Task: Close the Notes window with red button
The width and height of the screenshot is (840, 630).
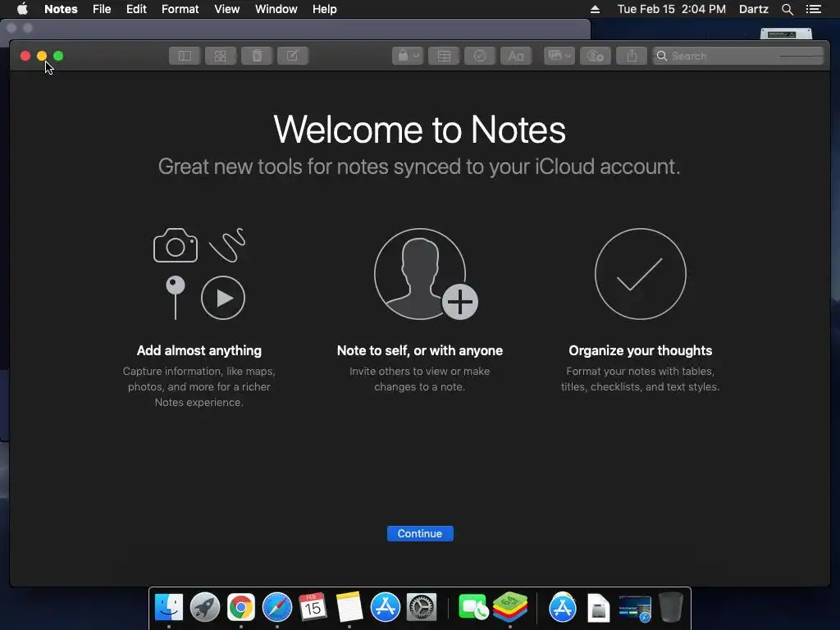Action: 25,56
